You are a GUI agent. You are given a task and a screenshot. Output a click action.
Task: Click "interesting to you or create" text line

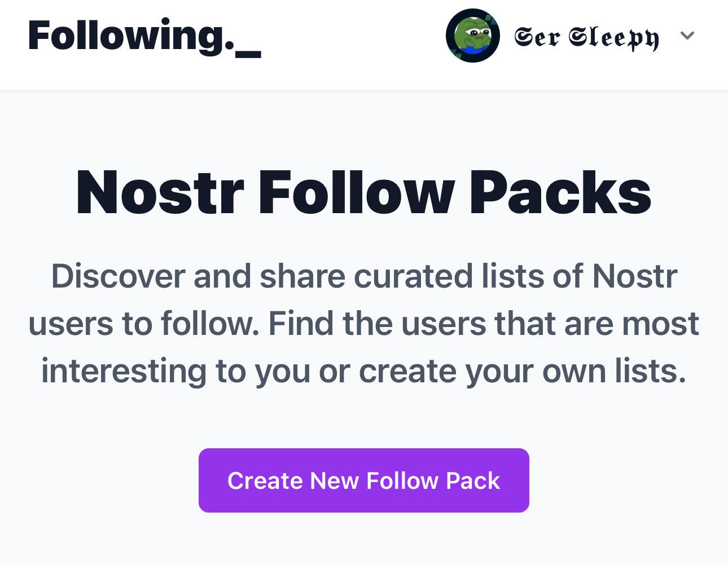point(364,372)
